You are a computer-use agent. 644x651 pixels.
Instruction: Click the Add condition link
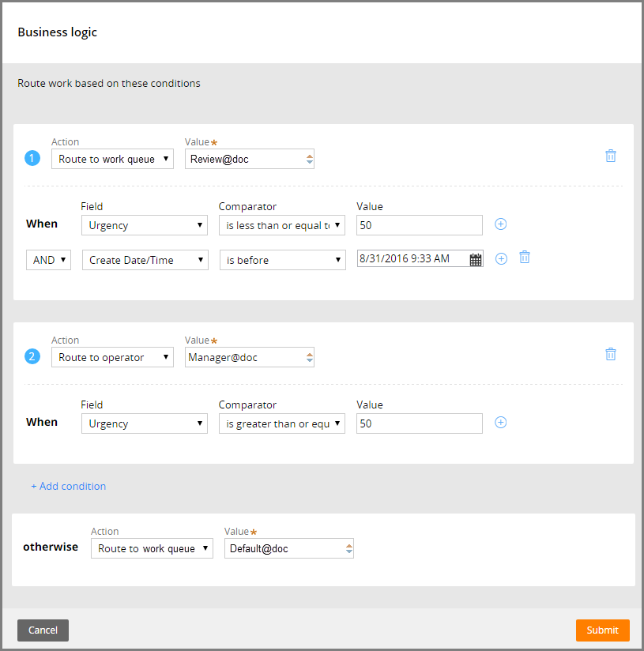(69, 486)
